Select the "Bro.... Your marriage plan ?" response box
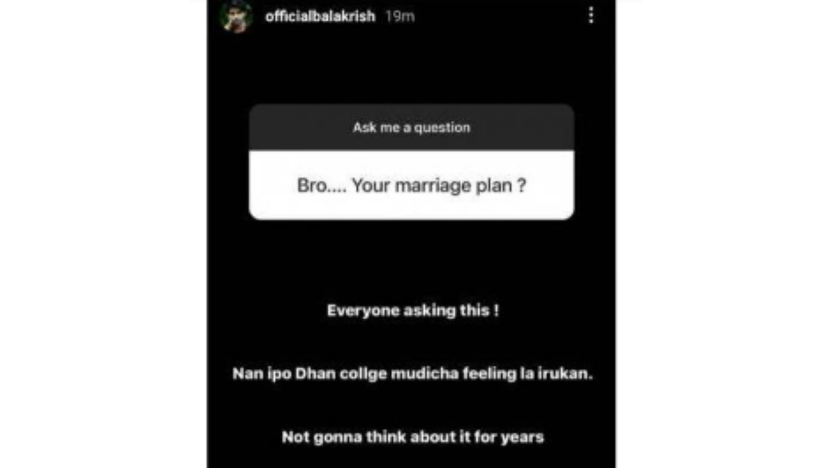The image size is (832, 468). pos(411,185)
